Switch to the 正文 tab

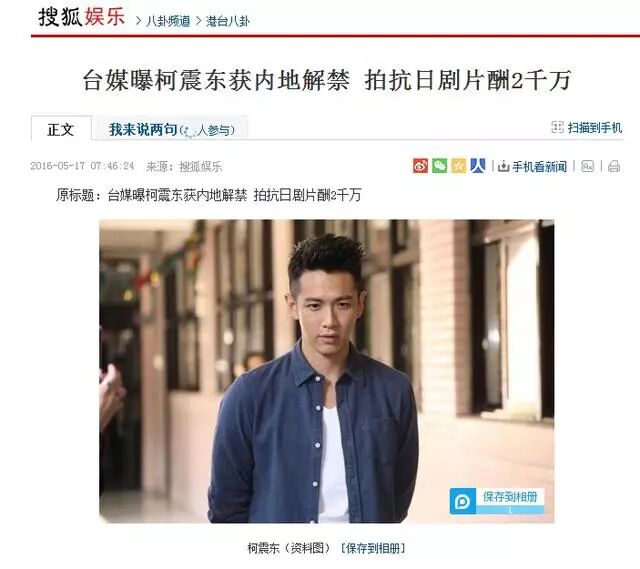61,129
